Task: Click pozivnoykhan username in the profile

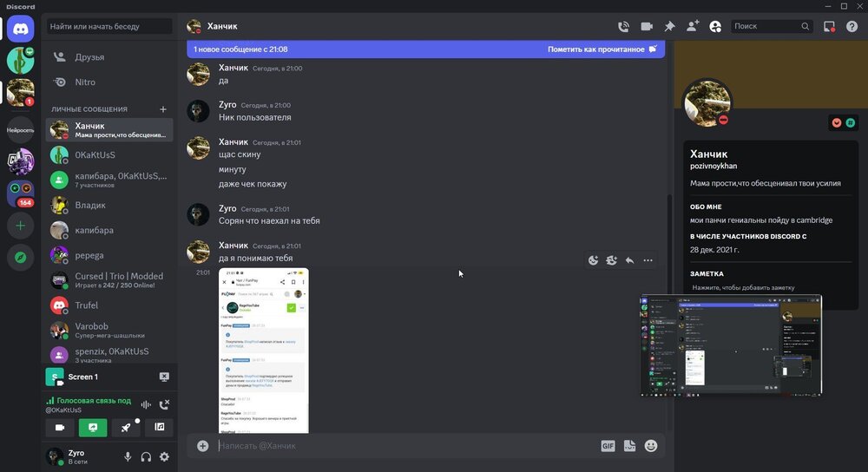Action: tap(713, 166)
